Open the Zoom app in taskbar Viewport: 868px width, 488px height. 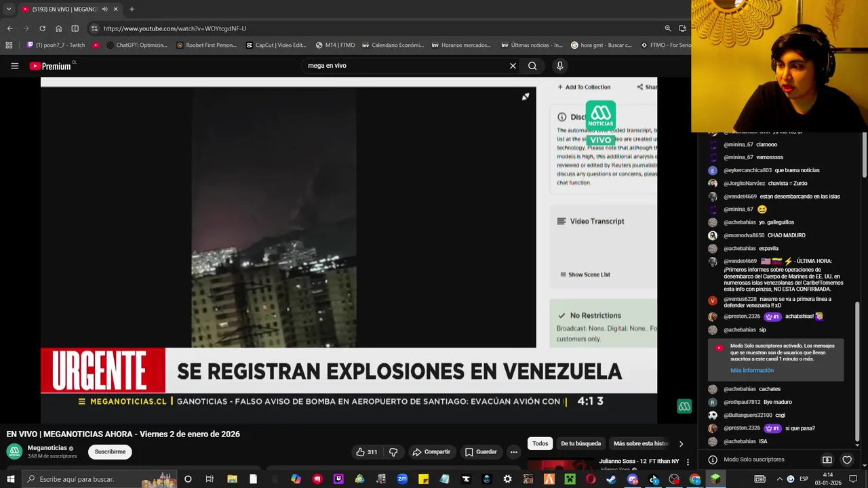402,479
